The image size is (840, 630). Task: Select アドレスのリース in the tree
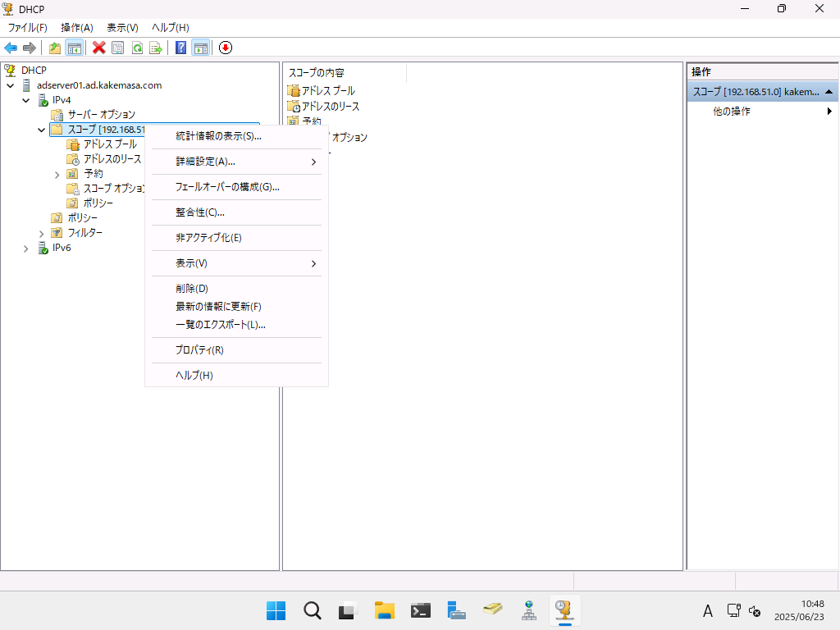pyautogui.click(x=112, y=159)
